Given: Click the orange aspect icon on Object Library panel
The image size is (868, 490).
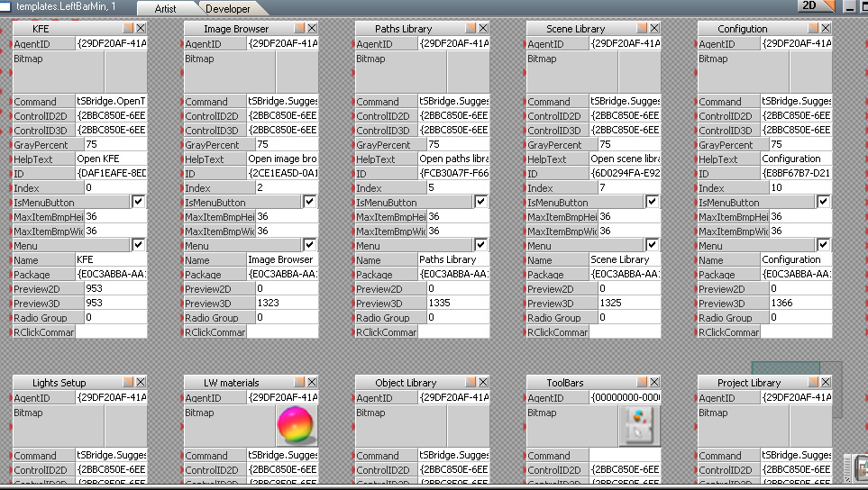Looking at the screenshot, I should tap(471, 382).
